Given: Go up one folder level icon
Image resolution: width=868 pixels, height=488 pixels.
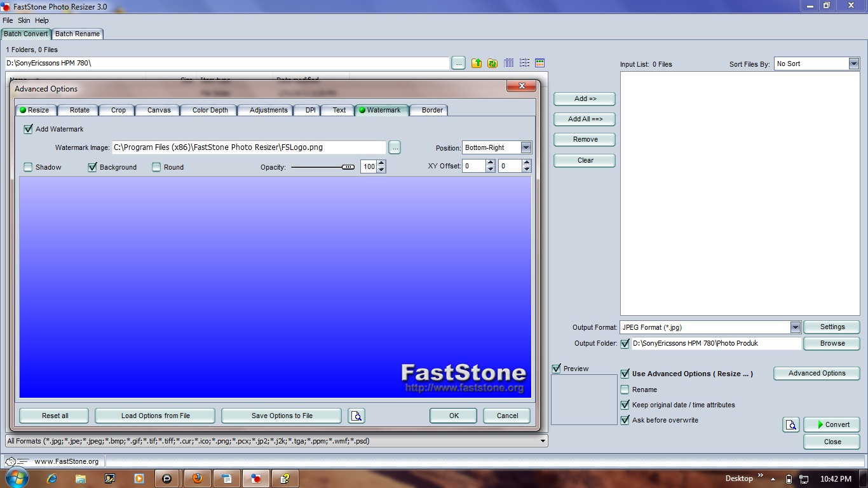Looking at the screenshot, I should point(476,63).
